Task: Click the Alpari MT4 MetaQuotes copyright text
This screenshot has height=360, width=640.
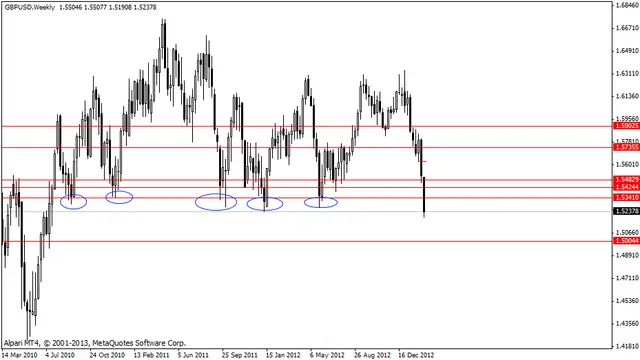Action: point(95,343)
